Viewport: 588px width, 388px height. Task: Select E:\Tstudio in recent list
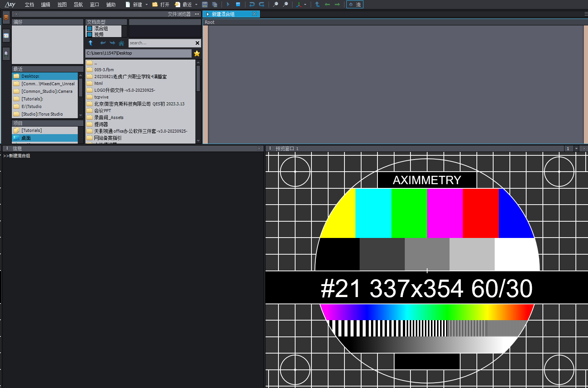pyautogui.click(x=45, y=106)
